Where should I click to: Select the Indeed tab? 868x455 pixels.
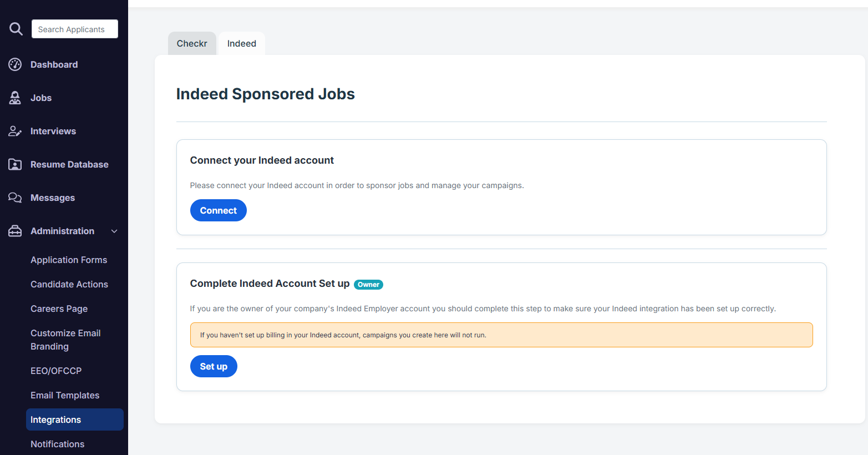pos(242,43)
